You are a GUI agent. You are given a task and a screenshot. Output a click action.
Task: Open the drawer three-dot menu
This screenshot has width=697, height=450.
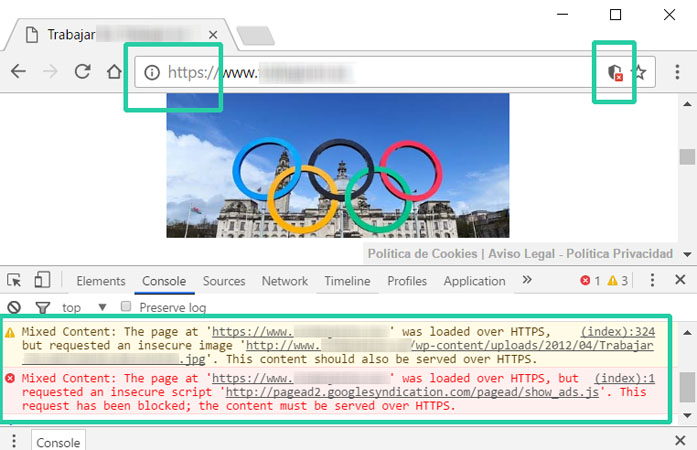(x=14, y=441)
